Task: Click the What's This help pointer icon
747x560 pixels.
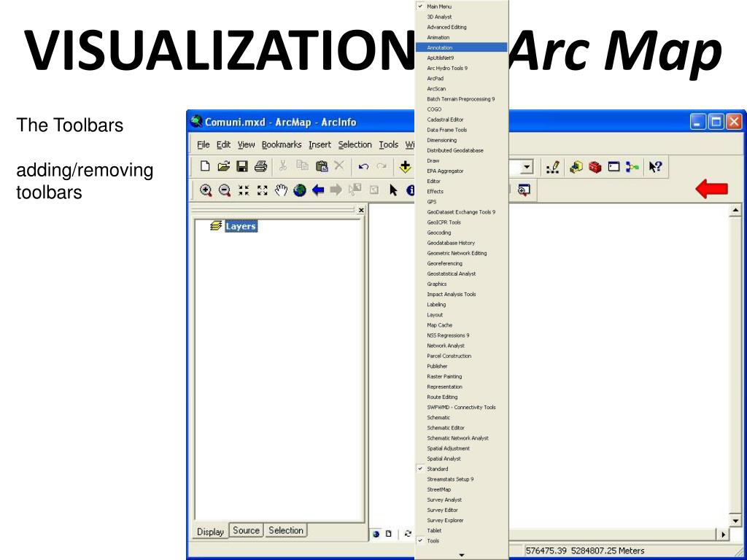Action: tap(656, 167)
